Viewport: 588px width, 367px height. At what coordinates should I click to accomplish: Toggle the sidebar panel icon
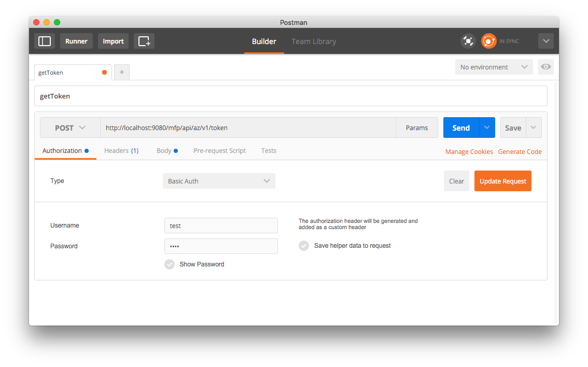(x=45, y=41)
